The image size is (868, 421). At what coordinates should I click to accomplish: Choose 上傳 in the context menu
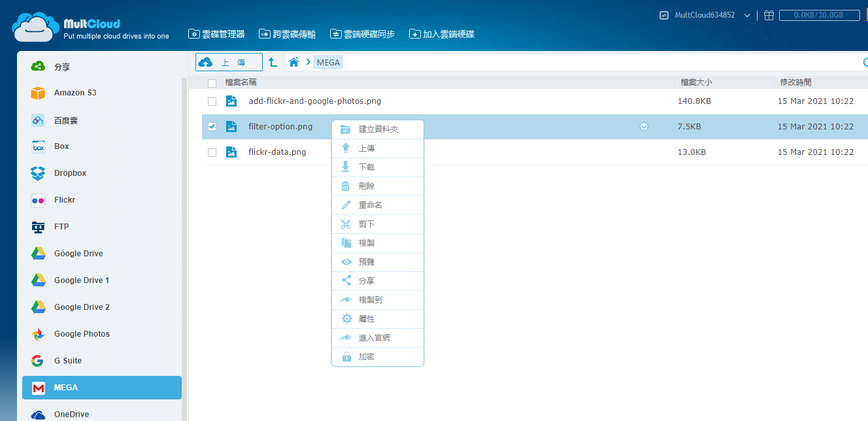(x=378, y=148)
